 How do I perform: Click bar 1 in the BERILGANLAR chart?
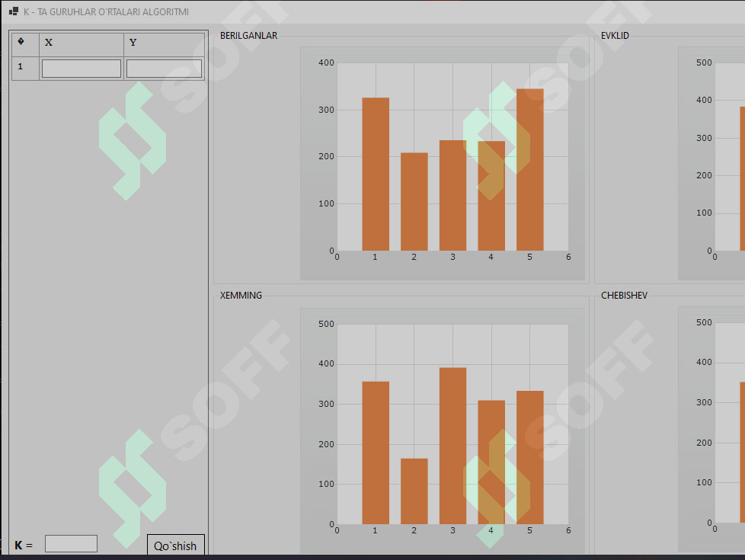point(376,174)
